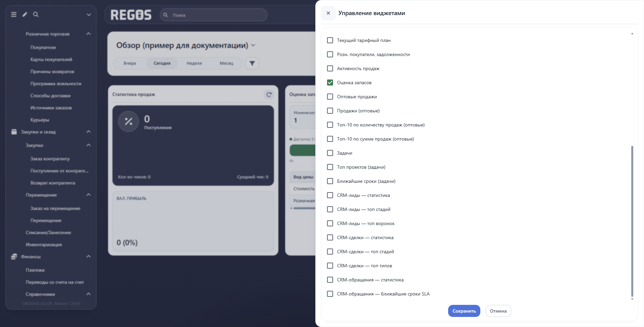Open Платежи in Финансы
This screenshot has width=644, height=327.
click(x=35, y=270)
